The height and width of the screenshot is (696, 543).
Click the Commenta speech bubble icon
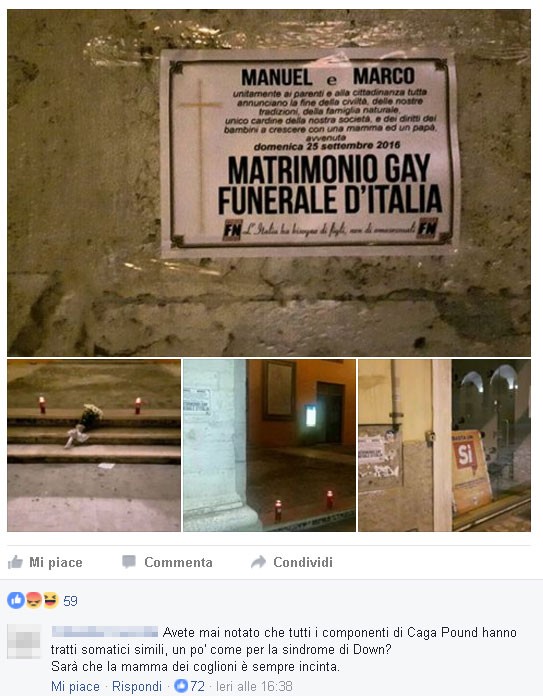[129, 562]
